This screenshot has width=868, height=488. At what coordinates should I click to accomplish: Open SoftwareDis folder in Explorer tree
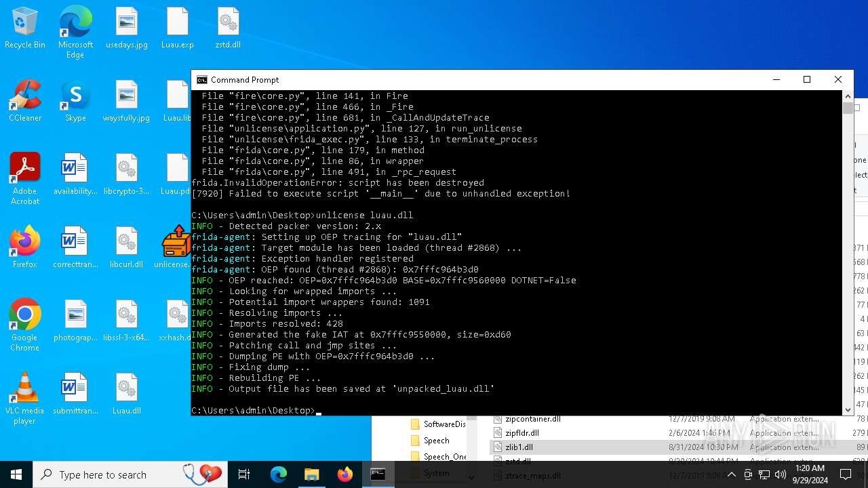pyautogui.click(x=438, y=424)
